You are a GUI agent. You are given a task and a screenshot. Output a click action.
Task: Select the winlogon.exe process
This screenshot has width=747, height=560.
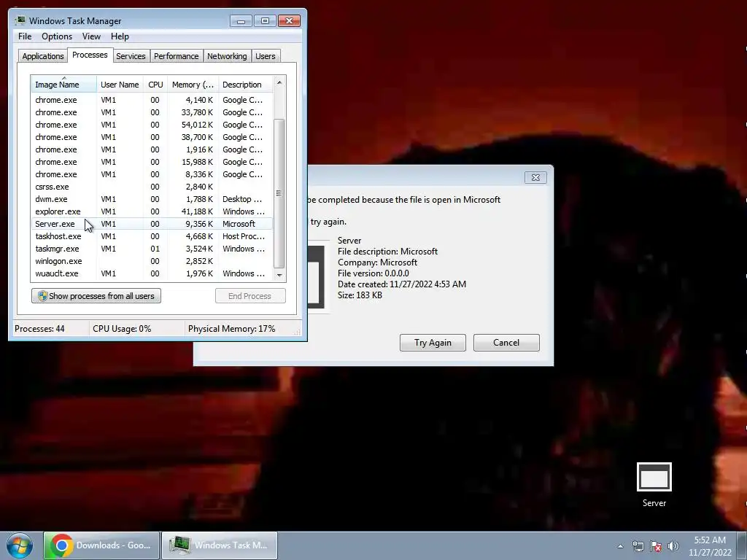coord(152,261)
